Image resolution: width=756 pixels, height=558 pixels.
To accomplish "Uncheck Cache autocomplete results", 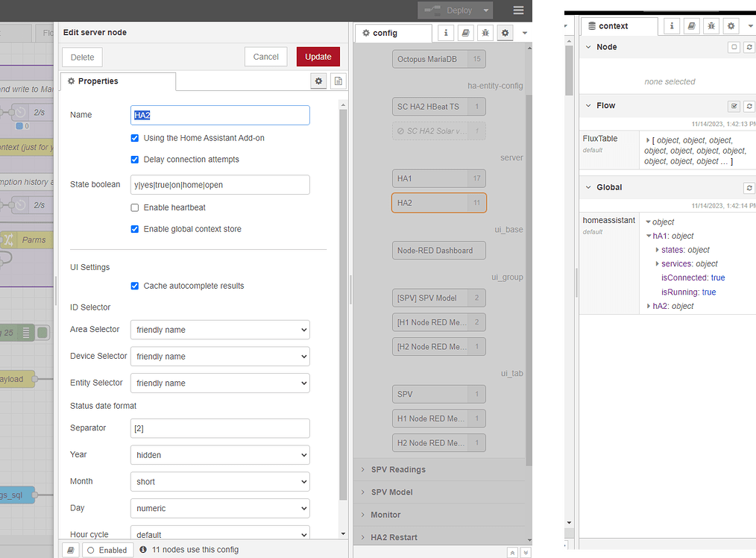I will tap(135, 285).
